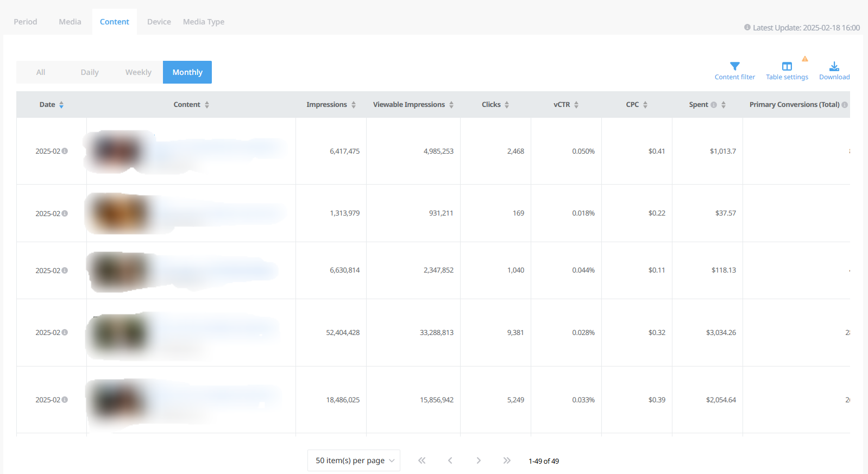Screen dimensions: 868x474
Task: Select the All time grouping
Action: [x=41, y=72]
